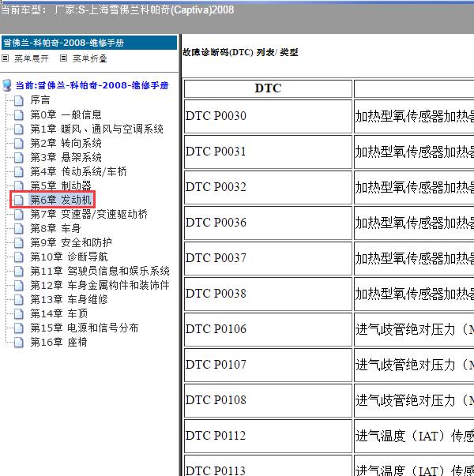Click the page icon beside 第7章 变速器/变速驱动桥
This screenshot has height=476, width=474.
(x=19, y=214)
